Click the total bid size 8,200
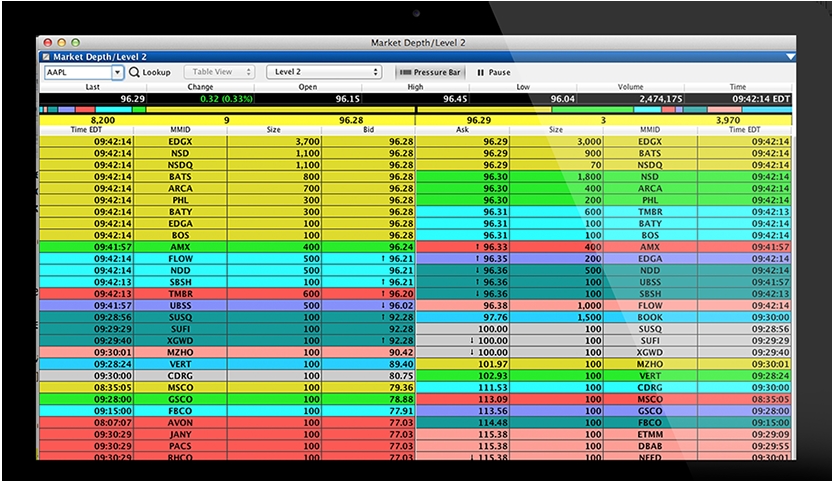The width and height of the screenshot is (834, 481). coord(103,120)
